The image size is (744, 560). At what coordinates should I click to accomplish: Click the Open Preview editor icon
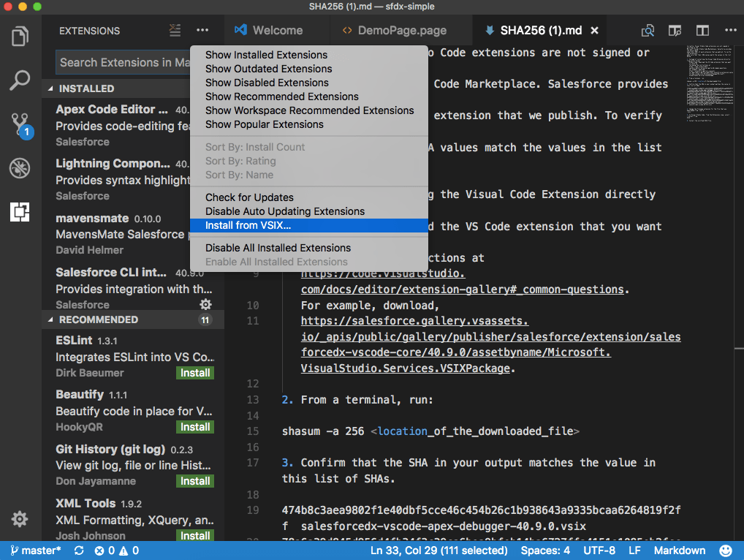(648, 31)
